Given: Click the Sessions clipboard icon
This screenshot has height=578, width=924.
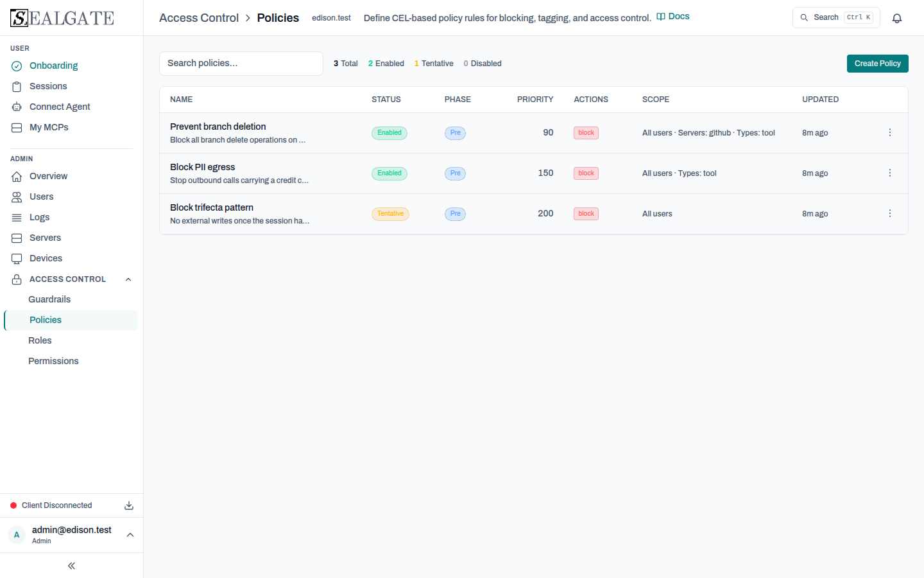Looking at the screenshot, I should click(17, 86).
